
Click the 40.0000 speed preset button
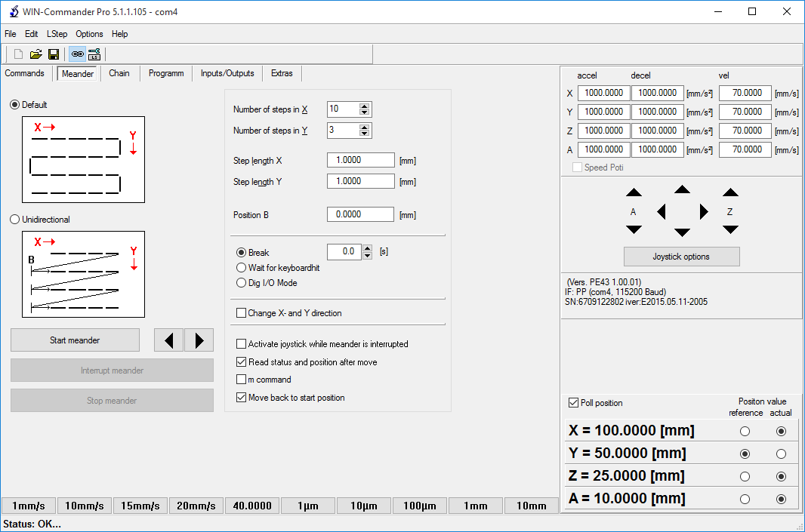coord(252,506)
